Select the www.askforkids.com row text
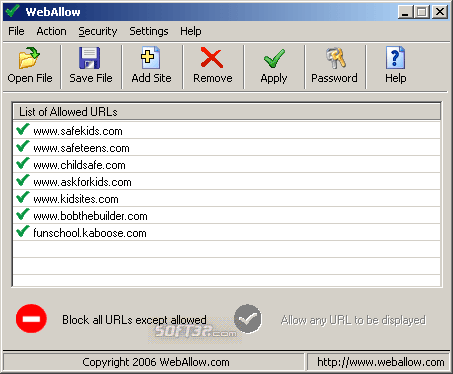This screenshot has height=374, width=453. coord(82,182)
